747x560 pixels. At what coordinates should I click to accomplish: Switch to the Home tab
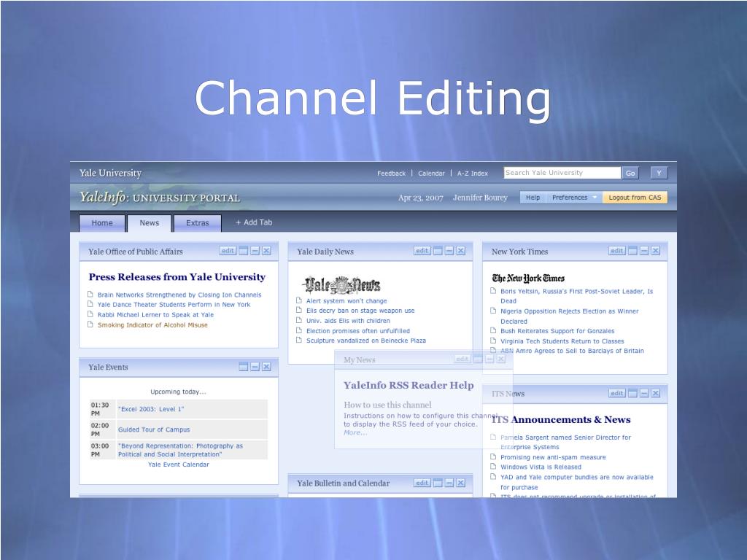pos(102,223)
